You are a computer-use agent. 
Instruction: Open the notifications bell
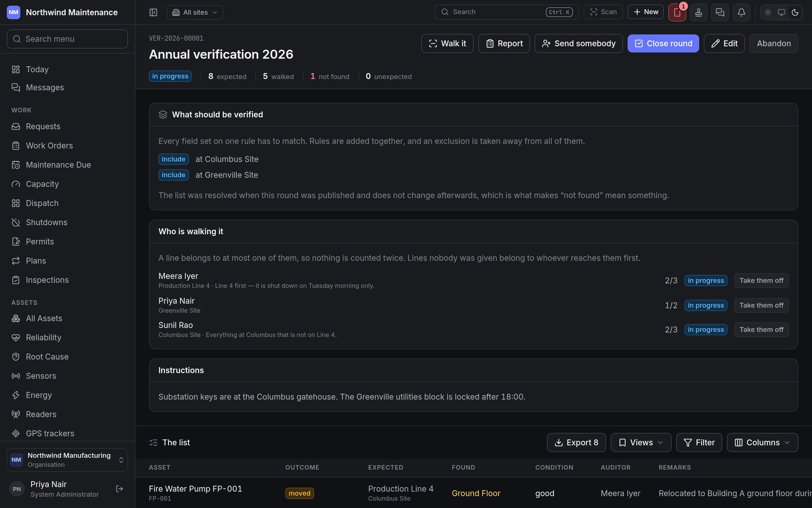(x=742, y=12)
